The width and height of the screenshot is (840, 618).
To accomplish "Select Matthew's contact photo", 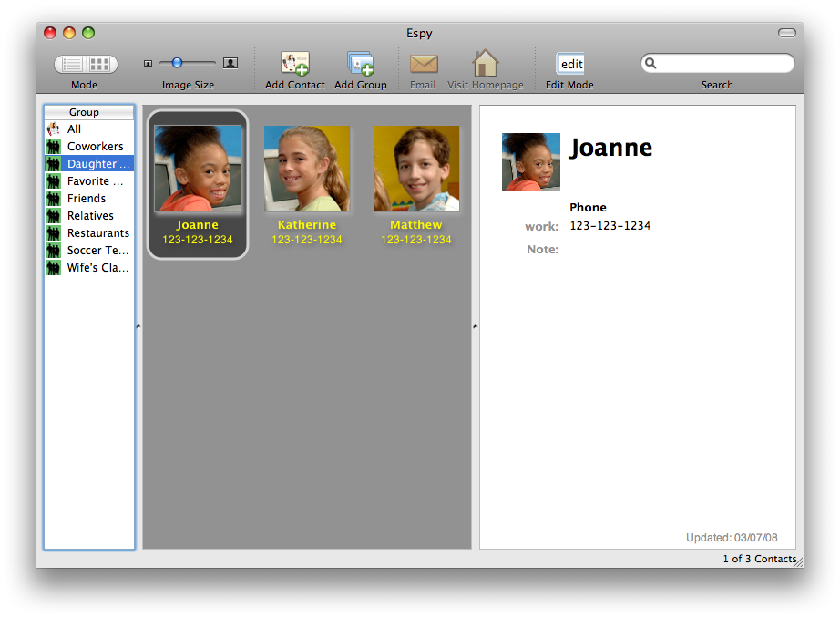I will (x=416, y=169).
